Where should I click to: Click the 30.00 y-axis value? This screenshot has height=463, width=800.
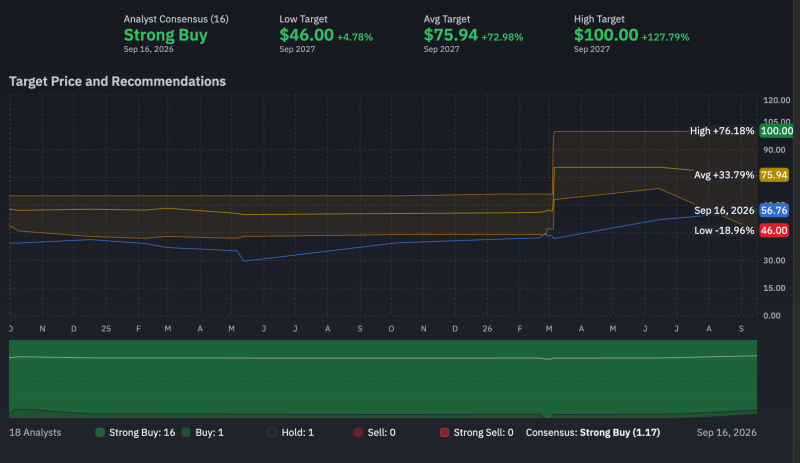[x=774, y=260]
